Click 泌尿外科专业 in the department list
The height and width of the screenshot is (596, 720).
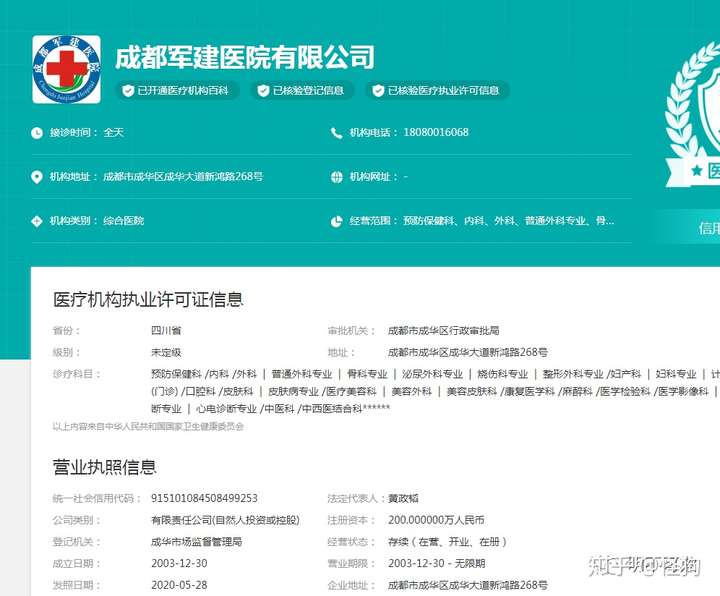(x=432, y=374)
